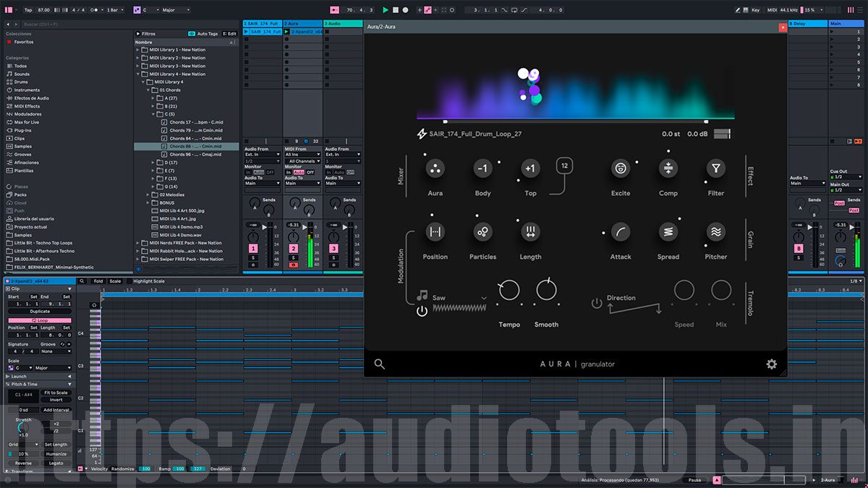This screenshot has width=868, height=488.
Task: Select the Main track header
Action: pyautogui.click(x=845, y=24)
